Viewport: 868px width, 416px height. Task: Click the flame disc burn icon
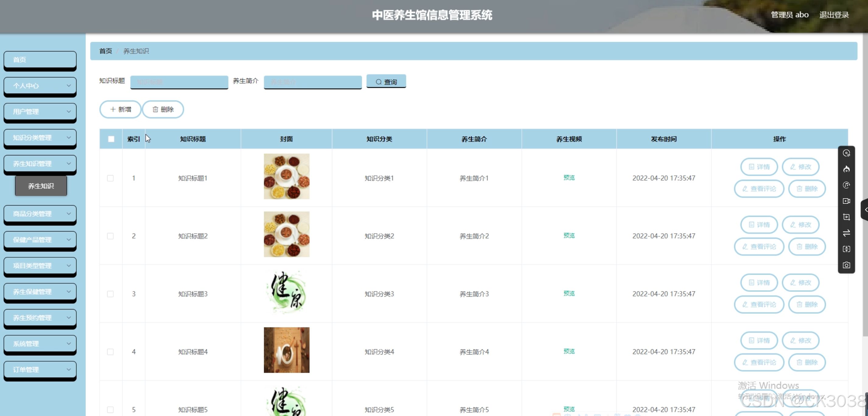(846, 169)
